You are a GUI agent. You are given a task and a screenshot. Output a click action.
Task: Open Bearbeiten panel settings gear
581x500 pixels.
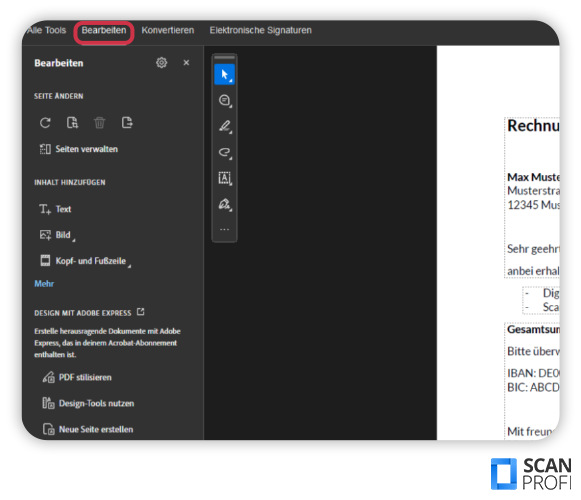click(162, 63)
